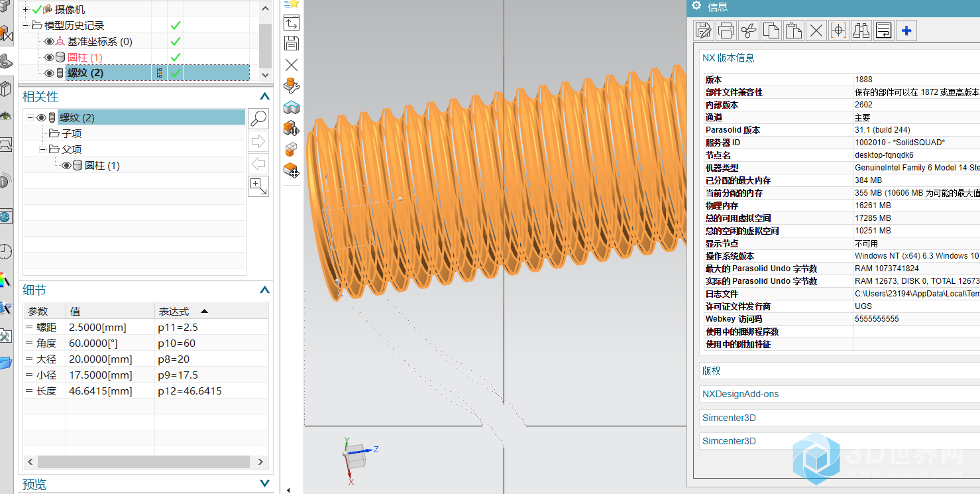Image resolution: width=980 pixels, height=494 pixels.
Task: Click the magnifier icon in the dependency panel
Action: pos(258,119)
